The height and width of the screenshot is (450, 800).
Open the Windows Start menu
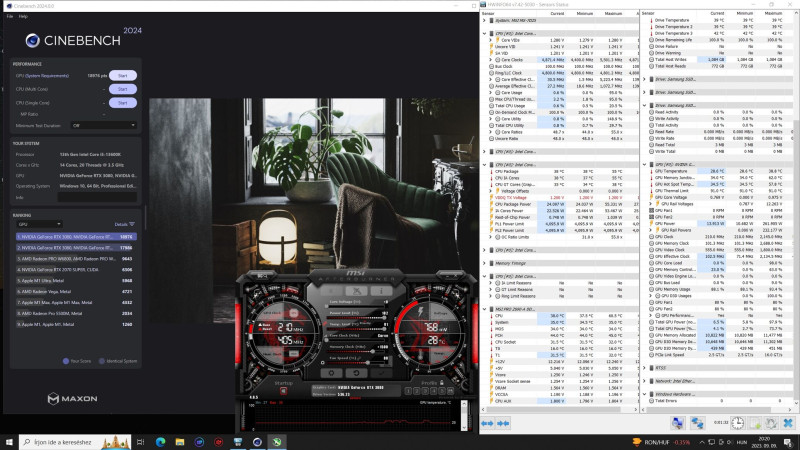(x=9, y=442)
